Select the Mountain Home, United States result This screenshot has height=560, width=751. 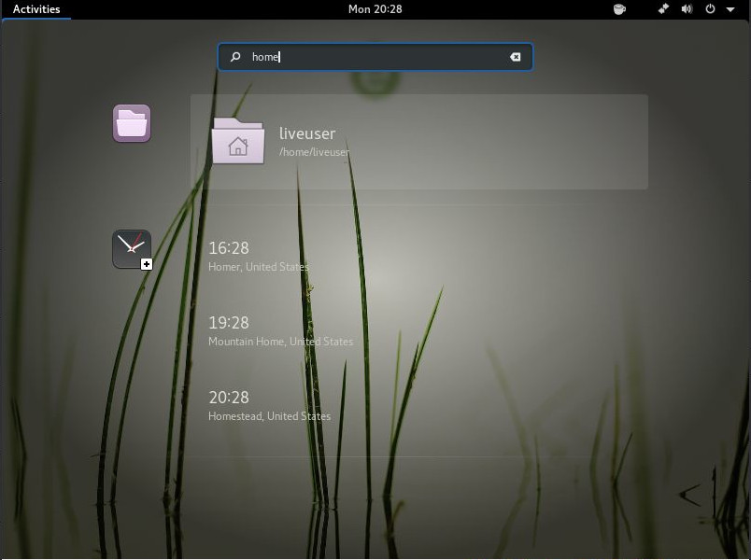(x=280, y=342)
